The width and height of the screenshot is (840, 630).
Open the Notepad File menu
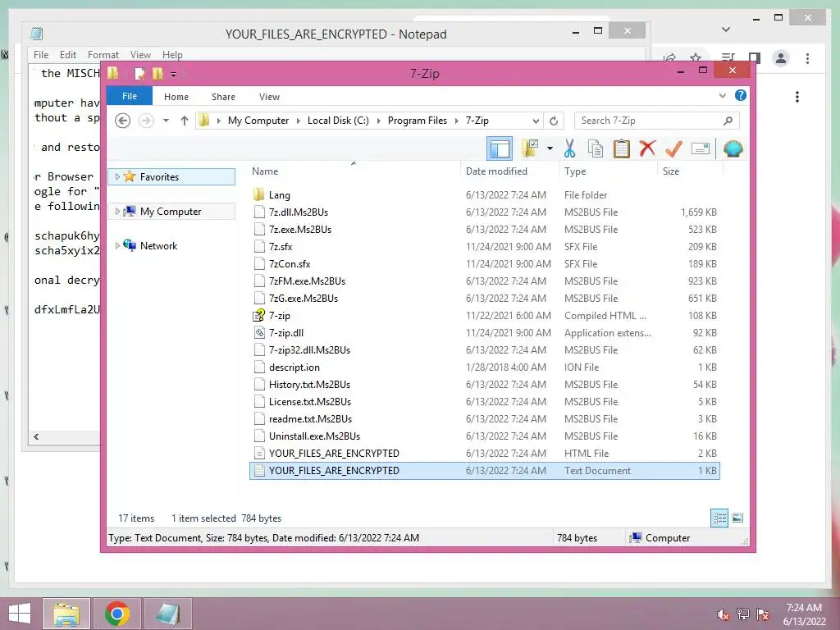(41, 55)
